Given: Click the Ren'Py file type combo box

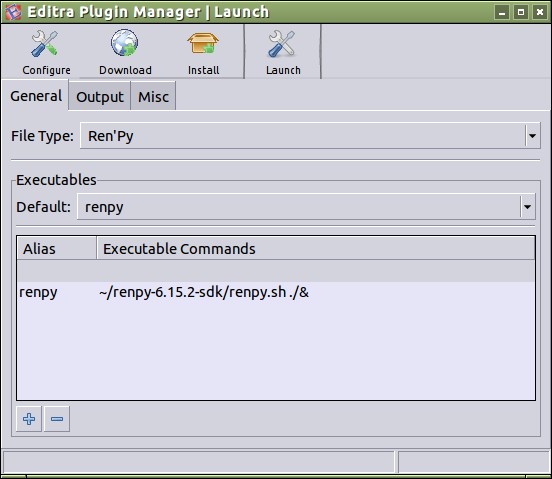Looking at the screenshot, I should pyautogui.click(x=310, y=135).
